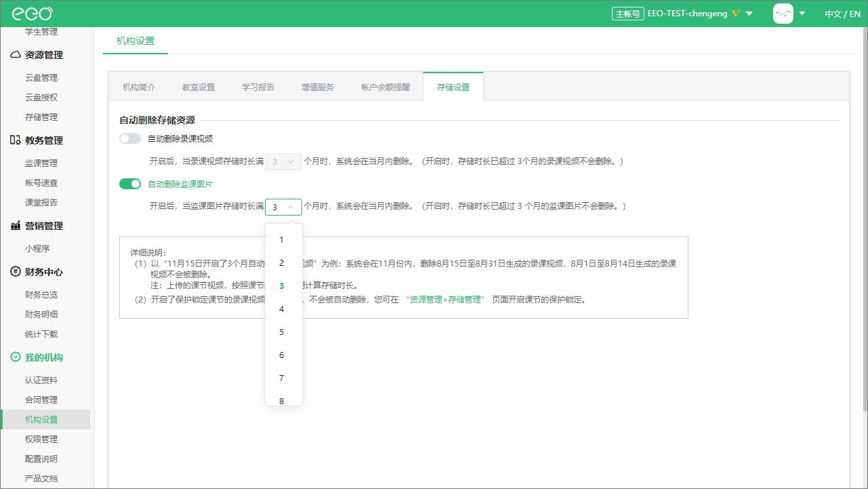The image size is (868, 489).
Task: Choose 6 months option
Action: [283, 355]
